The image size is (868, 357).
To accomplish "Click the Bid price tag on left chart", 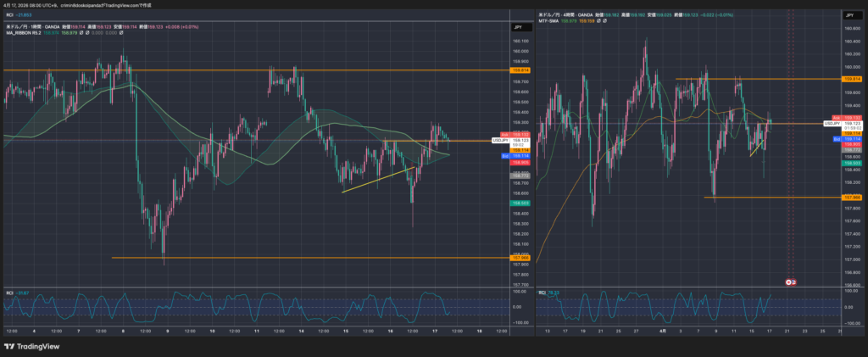I will click(504, 156).
